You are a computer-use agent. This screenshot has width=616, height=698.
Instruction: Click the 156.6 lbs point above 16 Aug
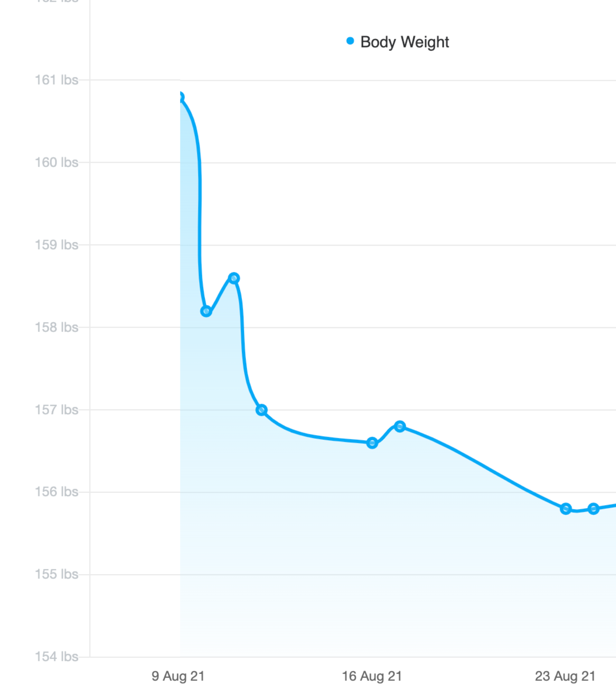372,443
